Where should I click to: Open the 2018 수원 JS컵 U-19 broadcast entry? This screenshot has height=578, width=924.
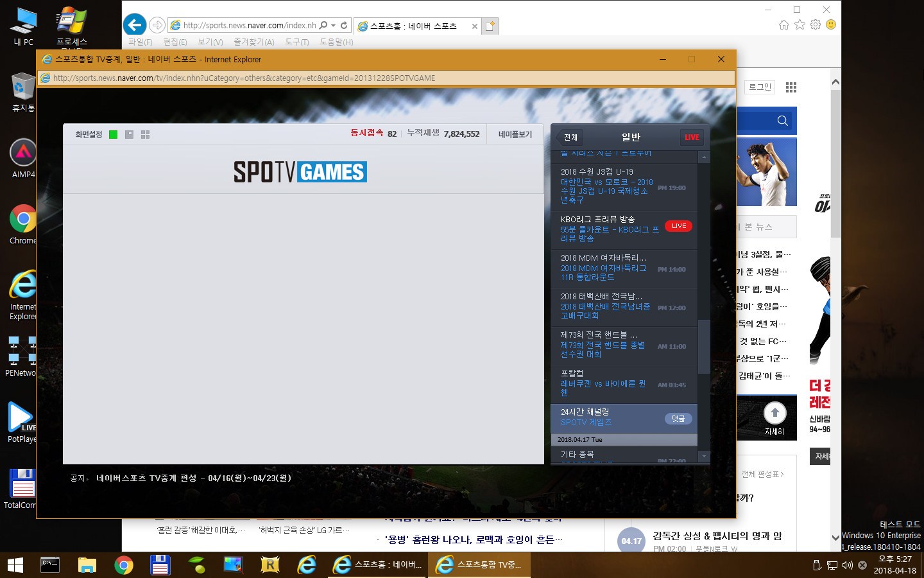tap(624, 186)
